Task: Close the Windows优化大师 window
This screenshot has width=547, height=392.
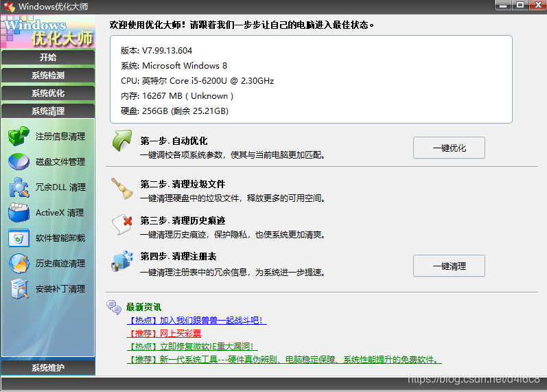Action: coord(538,5)
